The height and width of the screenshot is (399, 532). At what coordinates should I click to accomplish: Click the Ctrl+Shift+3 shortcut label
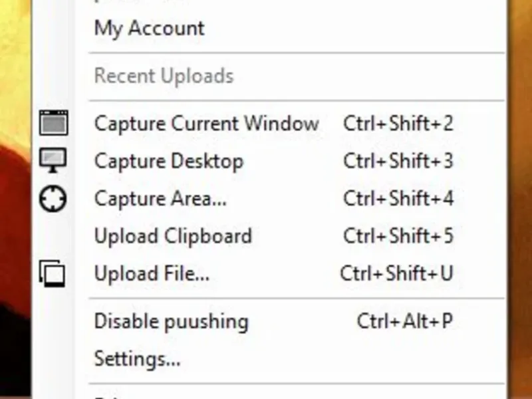[398, 161]
